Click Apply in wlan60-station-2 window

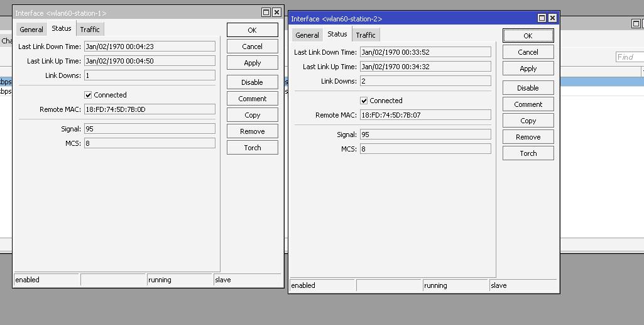coord(528,69)
